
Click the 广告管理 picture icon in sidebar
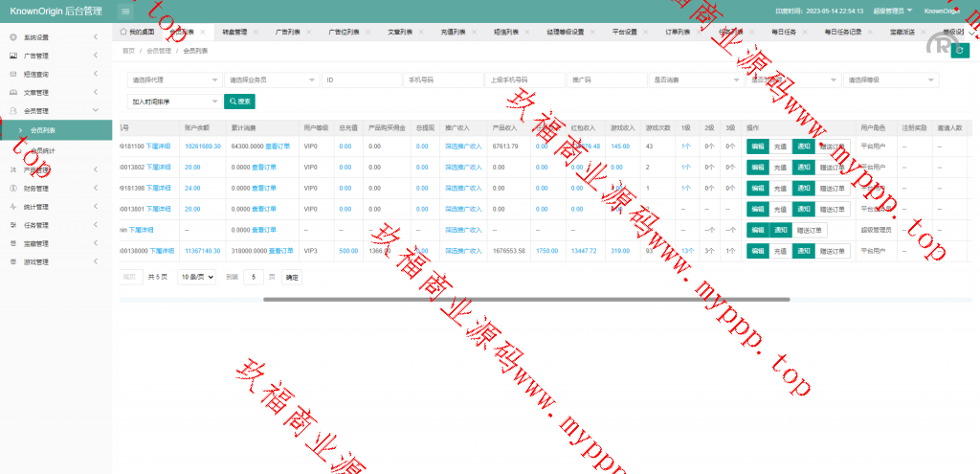click(x=12, y=56)
